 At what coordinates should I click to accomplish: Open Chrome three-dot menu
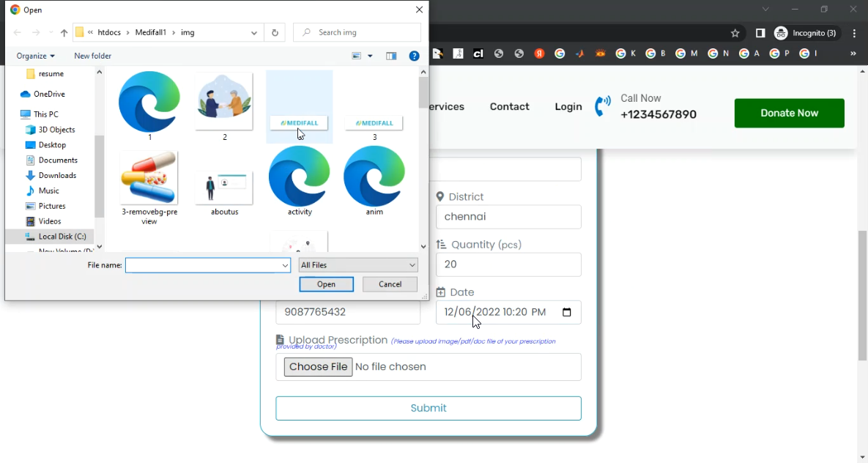[x=854, y=33]
